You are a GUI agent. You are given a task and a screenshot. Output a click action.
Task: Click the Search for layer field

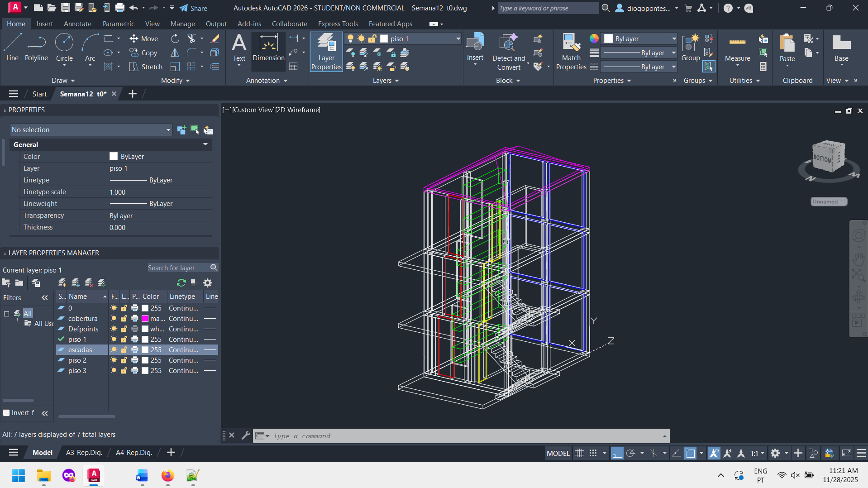[178, 268]
